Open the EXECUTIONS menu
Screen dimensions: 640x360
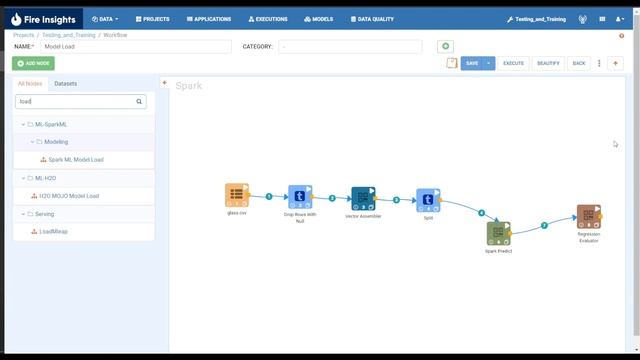[268, 19]
